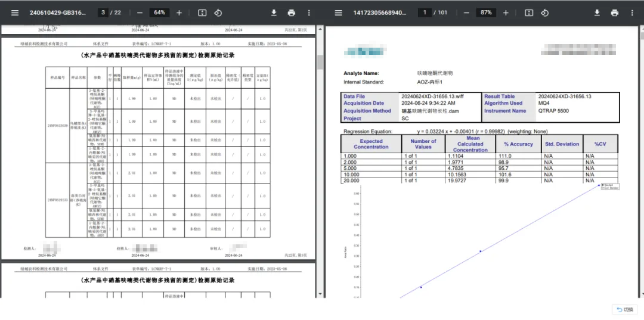The height and width of the screenshot is (320, 644).
Task: Download the right PDF file
Action: click(597, 13)
